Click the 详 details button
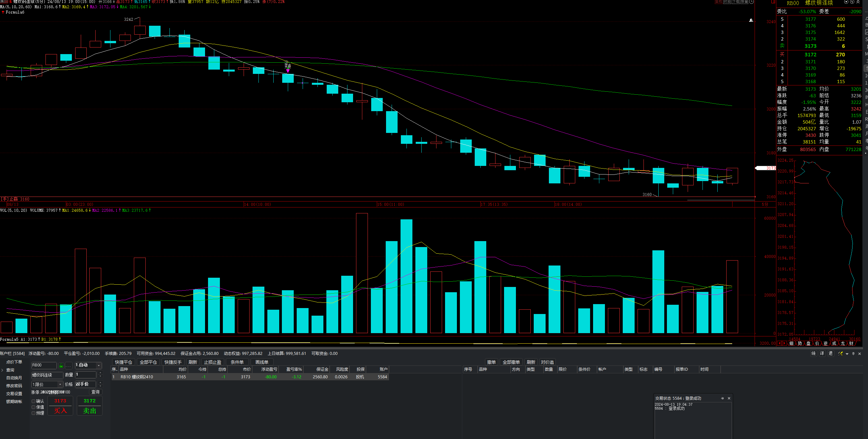The width and height of the screenshot is (868, 439). coord(822,353)
